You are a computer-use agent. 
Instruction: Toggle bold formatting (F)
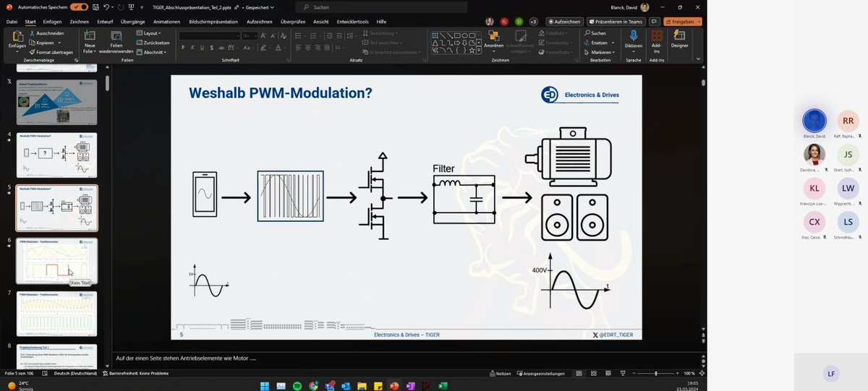[x=183, y=48]
